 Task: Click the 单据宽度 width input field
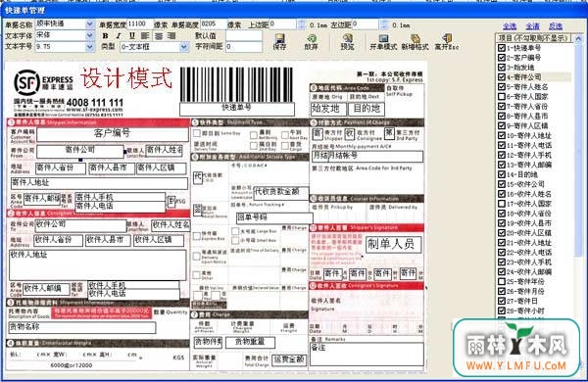(140, 24)
